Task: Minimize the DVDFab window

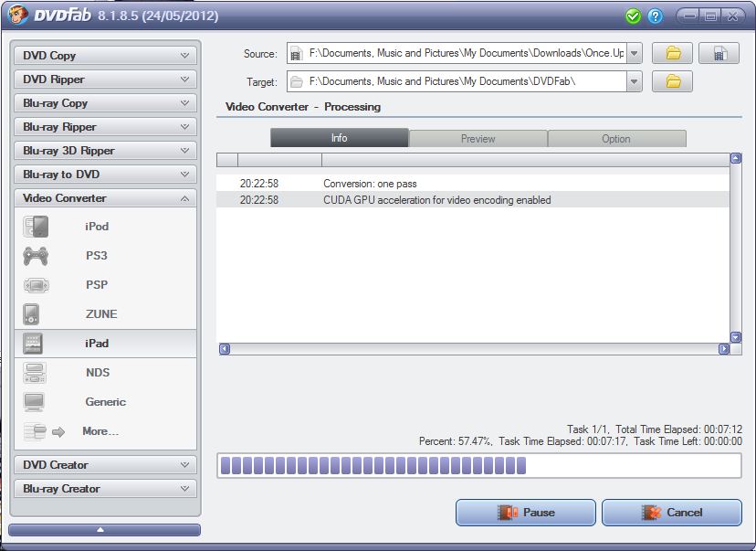Action: [690, 16]
